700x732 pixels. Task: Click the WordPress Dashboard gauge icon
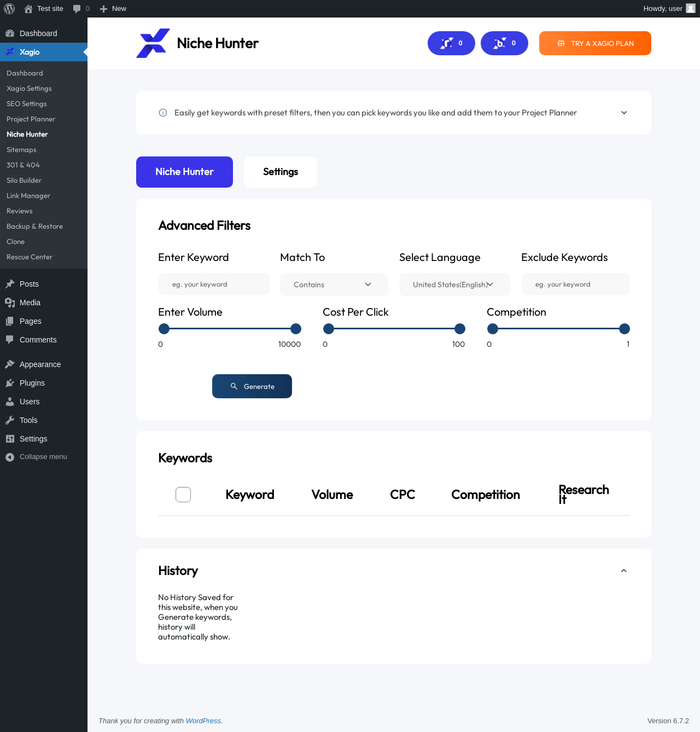[x=10, y=33]
